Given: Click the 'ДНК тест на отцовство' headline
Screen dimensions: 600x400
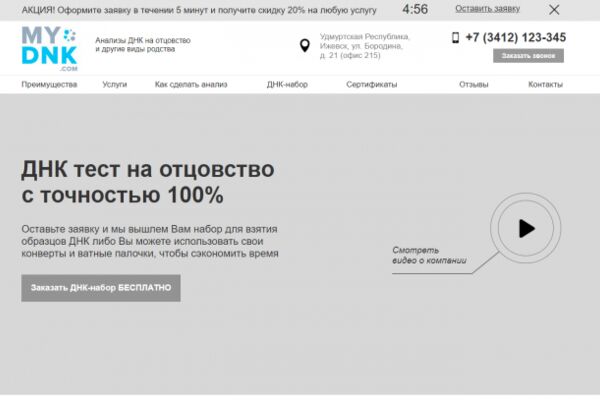Looking at the screenshot, I should [148, 182].
